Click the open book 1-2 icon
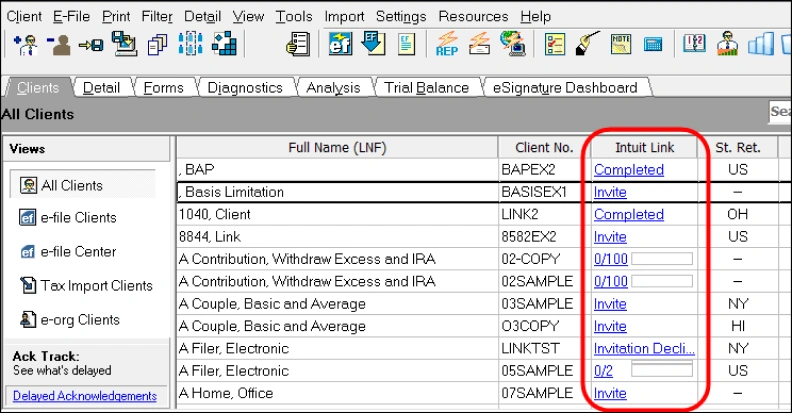This screenshot has height=414, width=792. point(695,43)
